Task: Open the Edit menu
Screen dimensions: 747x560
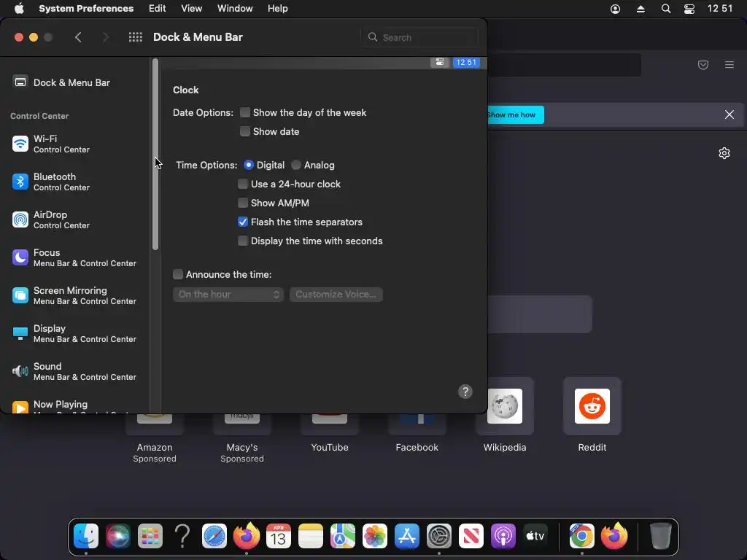Action: pos(158,9)
